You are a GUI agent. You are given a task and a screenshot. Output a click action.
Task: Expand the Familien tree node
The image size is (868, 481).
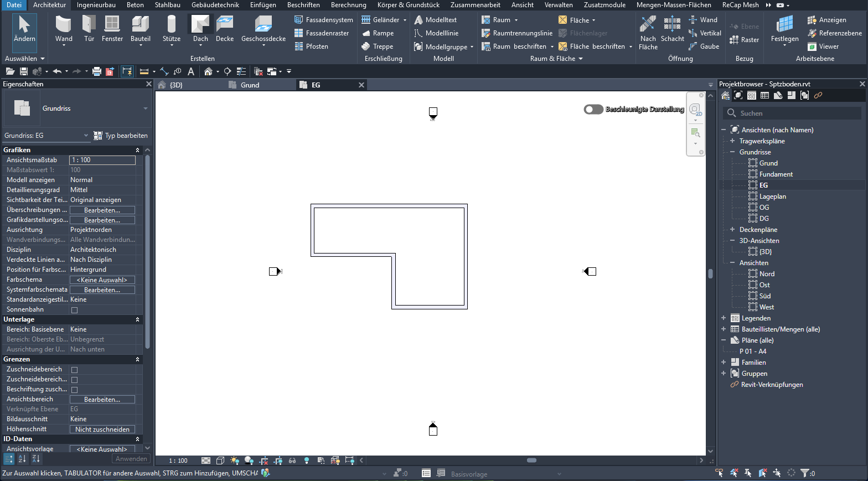click(724, 363)
